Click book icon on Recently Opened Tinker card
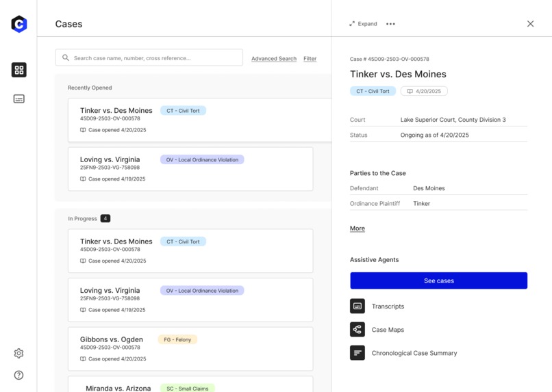Image resolution: width=552 pixels, height=392 pixels. point(83,130)
